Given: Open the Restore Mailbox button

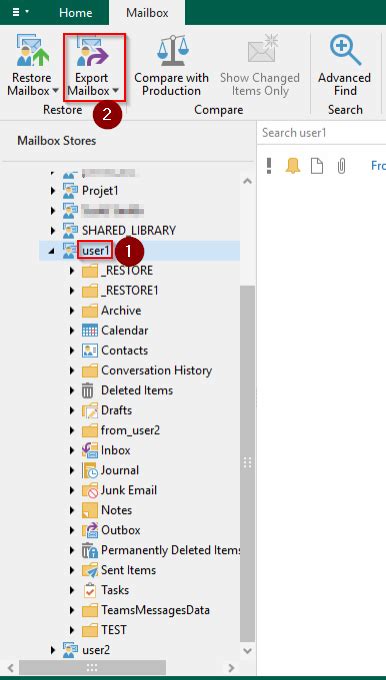Looking at the screenshot, I should [33, 65].
